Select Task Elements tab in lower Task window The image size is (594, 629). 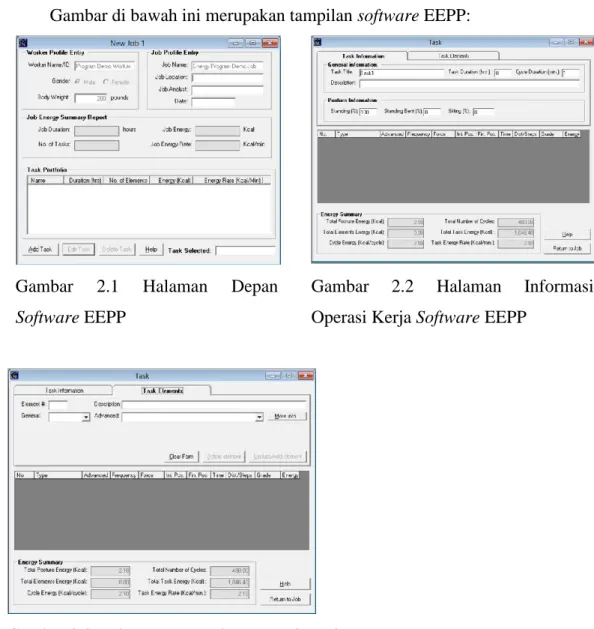click(x=162, y=390)
